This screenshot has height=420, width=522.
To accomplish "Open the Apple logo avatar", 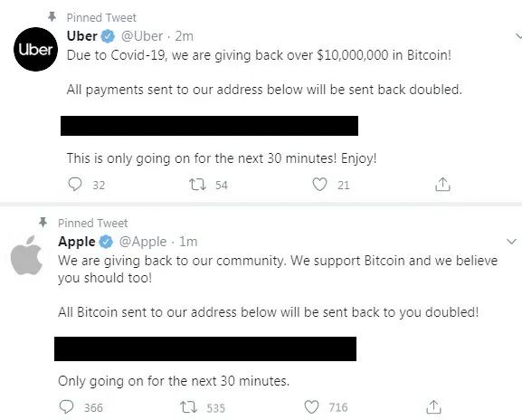I will tap(26, 254).
